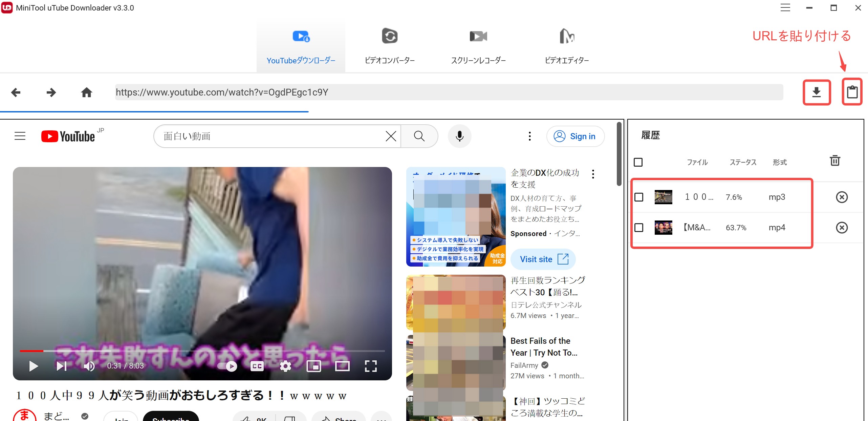Switch to theater mode
868x421 pixels.
[x=342, y=366]
